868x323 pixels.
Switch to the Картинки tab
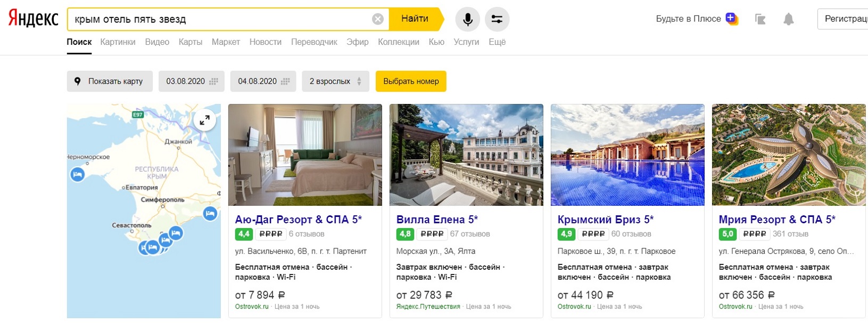click(118, 42)
